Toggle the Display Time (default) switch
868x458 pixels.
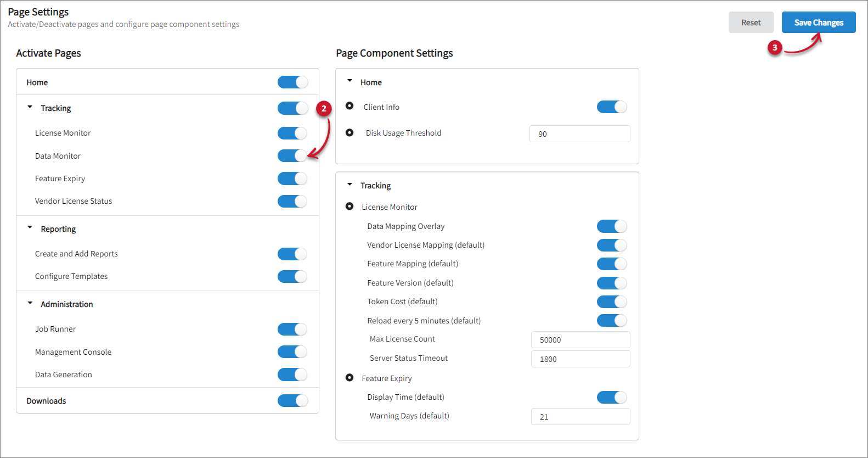pos(612,397)
